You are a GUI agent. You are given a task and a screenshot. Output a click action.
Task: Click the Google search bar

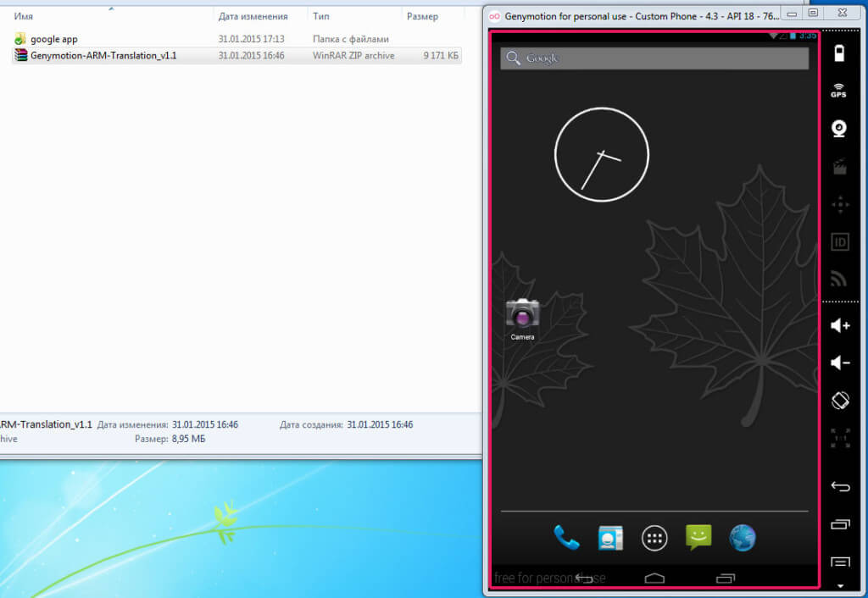[x=654, y=58]
